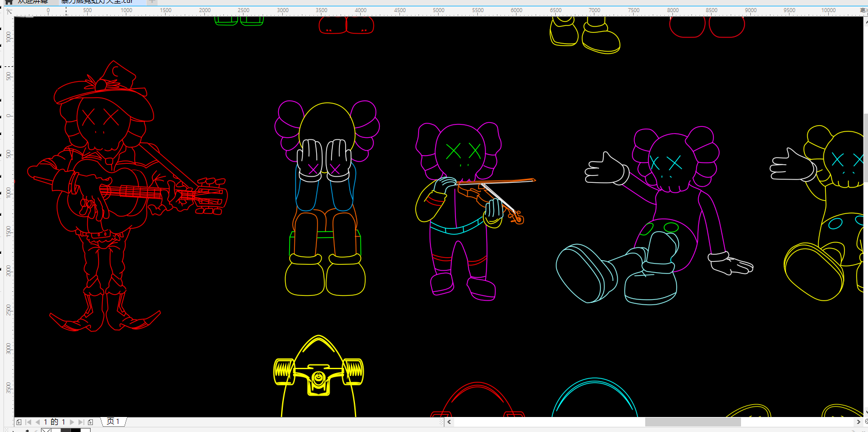Go to the first page
This screenshot has width=868, height=432.
pos(28,422)
